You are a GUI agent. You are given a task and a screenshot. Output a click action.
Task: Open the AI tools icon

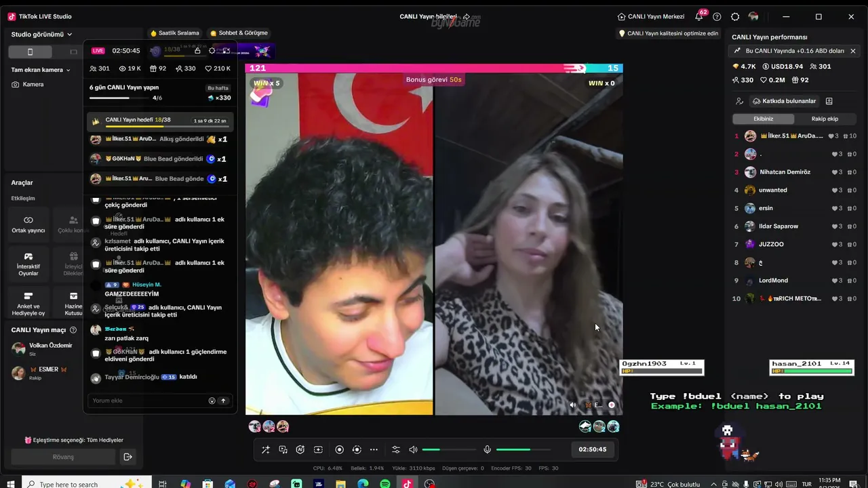tap(300, 449)
